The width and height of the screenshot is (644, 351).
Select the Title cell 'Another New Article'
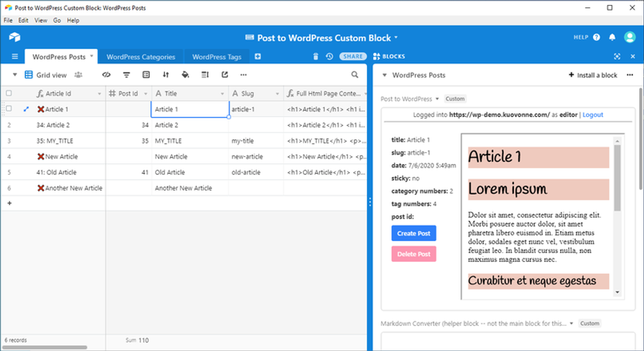[x=190, y=188]
